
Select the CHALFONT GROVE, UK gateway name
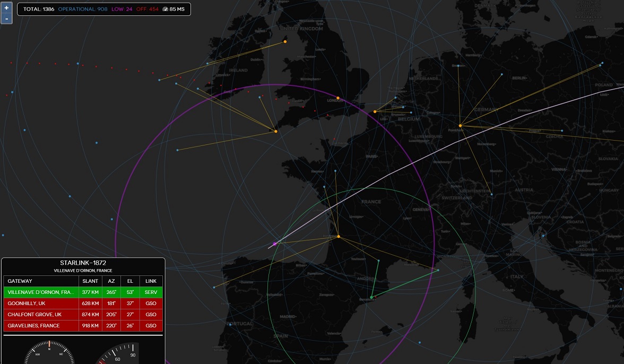coord(34,314)
